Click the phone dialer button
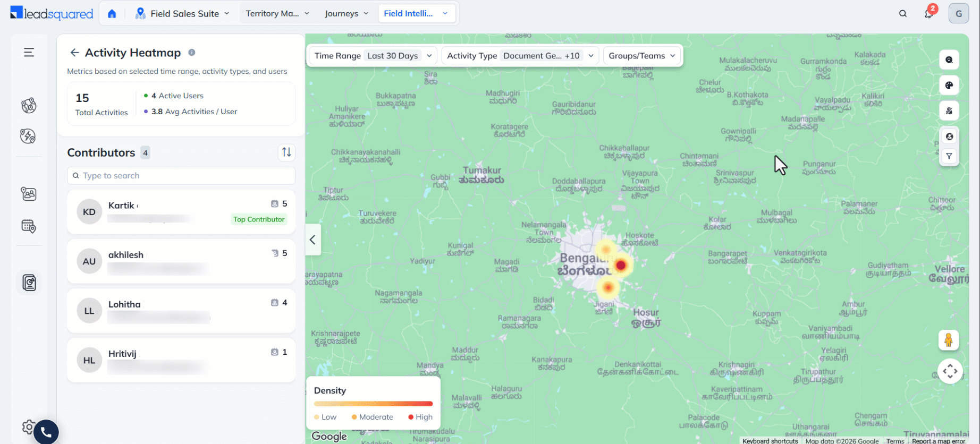980x444 pixels. click(x=46, y=432)
